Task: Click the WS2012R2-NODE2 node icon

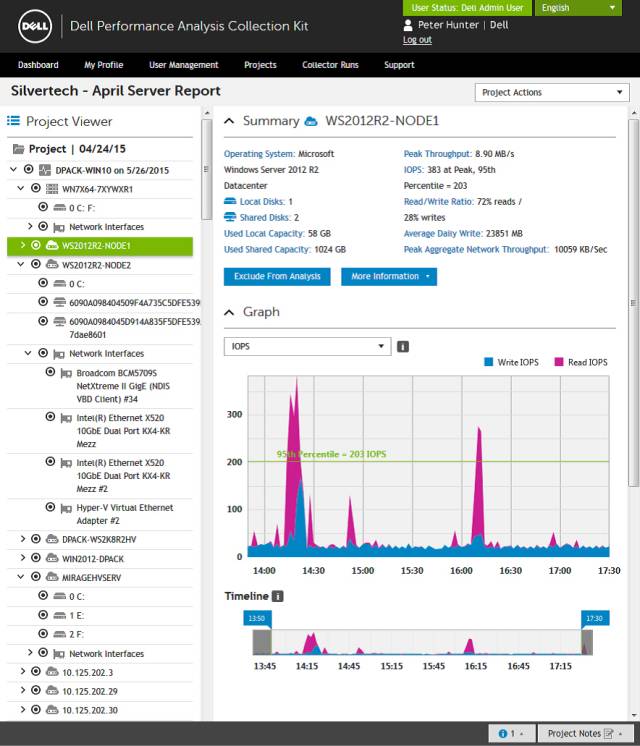Action: point(52,265)
